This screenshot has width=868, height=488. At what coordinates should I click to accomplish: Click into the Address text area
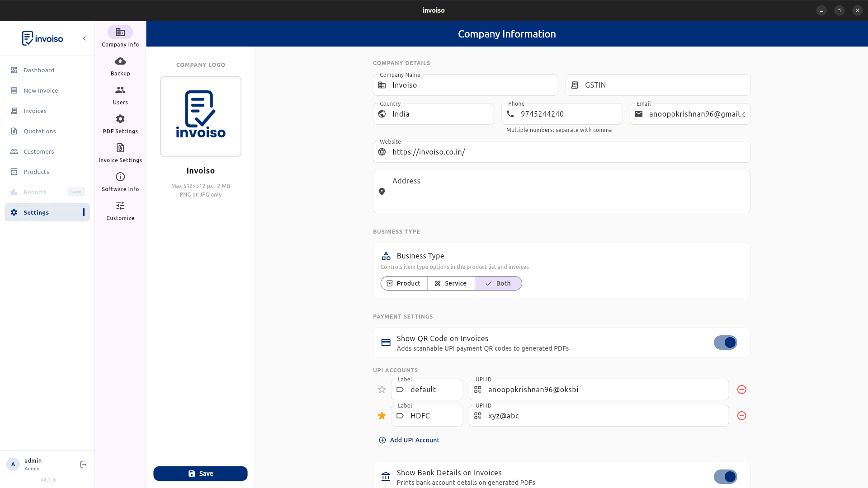pyautogui.click(x=561, y=192)
